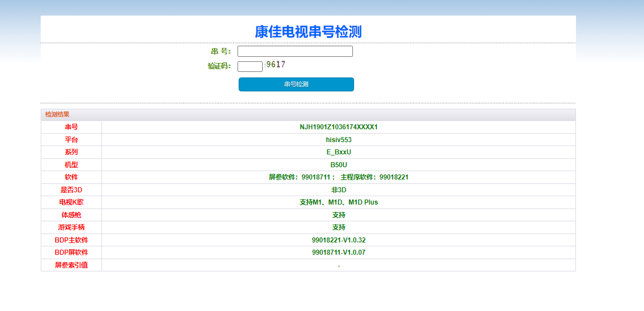Click the 串 号: form label
Screen dimensions: 644x311
pyautogui.click(x=221, y=51)
